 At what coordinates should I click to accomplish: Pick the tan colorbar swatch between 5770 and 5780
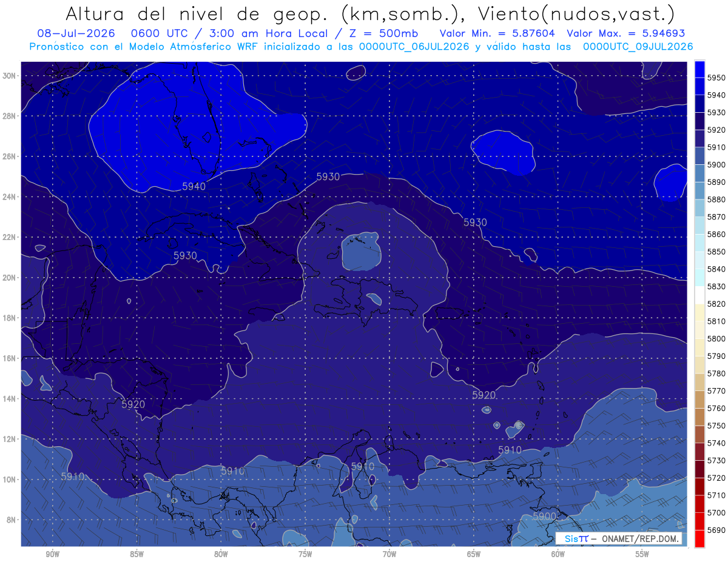tap(699, 382)
